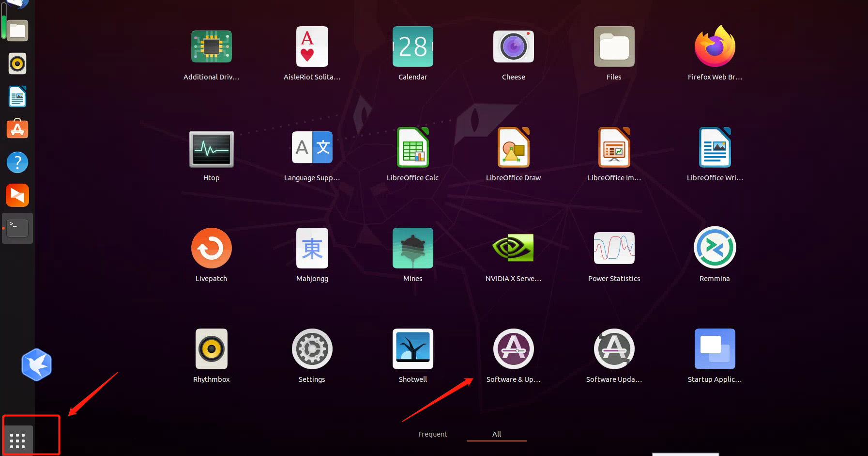This screenshot has width=868, height=456.
Task: Open Help from the dock
Action: tap(17, 162)
